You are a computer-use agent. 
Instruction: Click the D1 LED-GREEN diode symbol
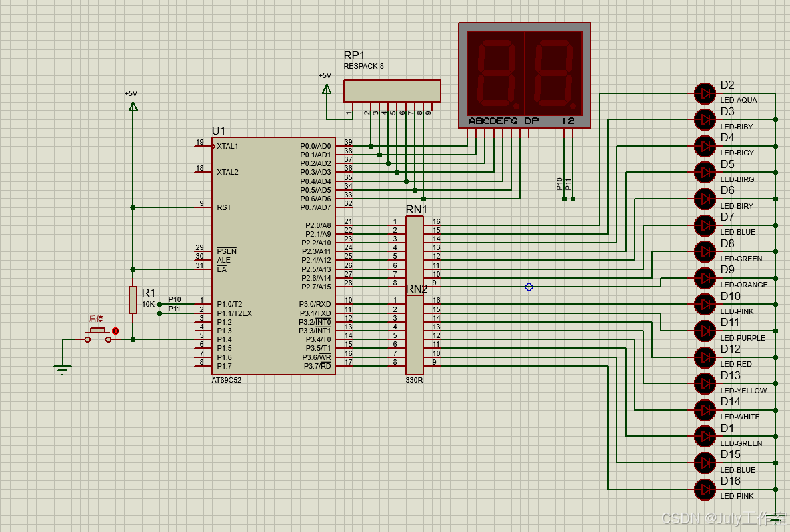pos(705,436)
